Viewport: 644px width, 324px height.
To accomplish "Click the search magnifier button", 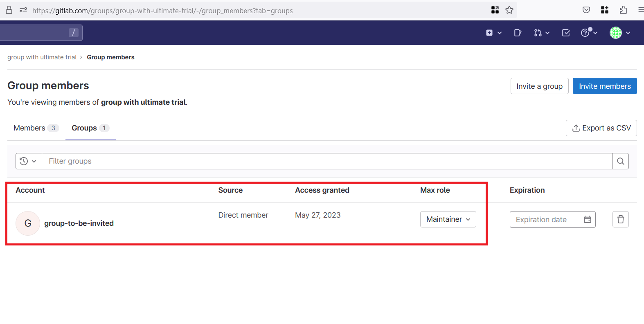I will coord(620,161).
